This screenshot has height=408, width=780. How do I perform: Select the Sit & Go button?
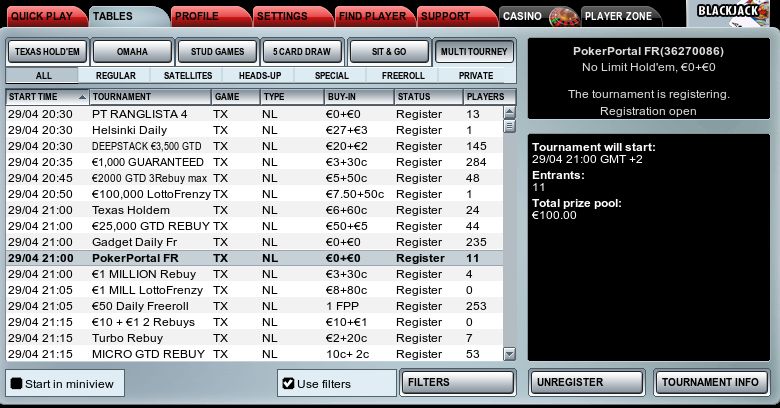click(x=389, y=52)
